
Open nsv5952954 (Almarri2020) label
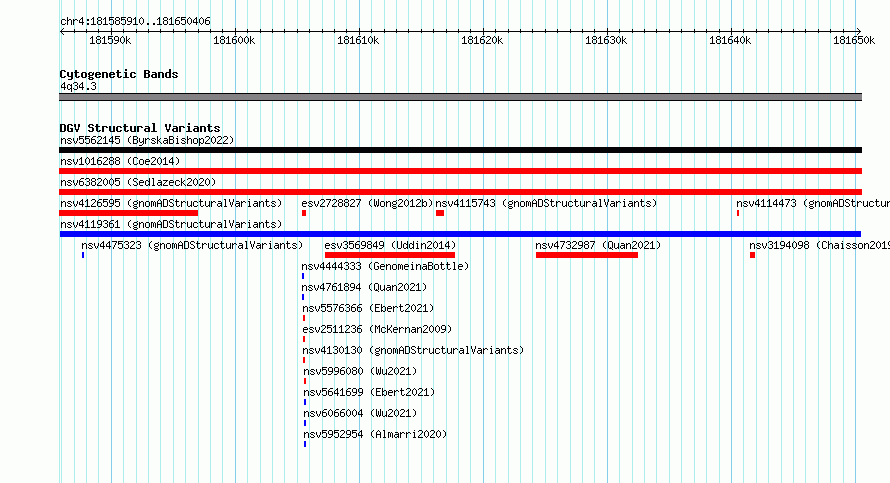(375, 434)
